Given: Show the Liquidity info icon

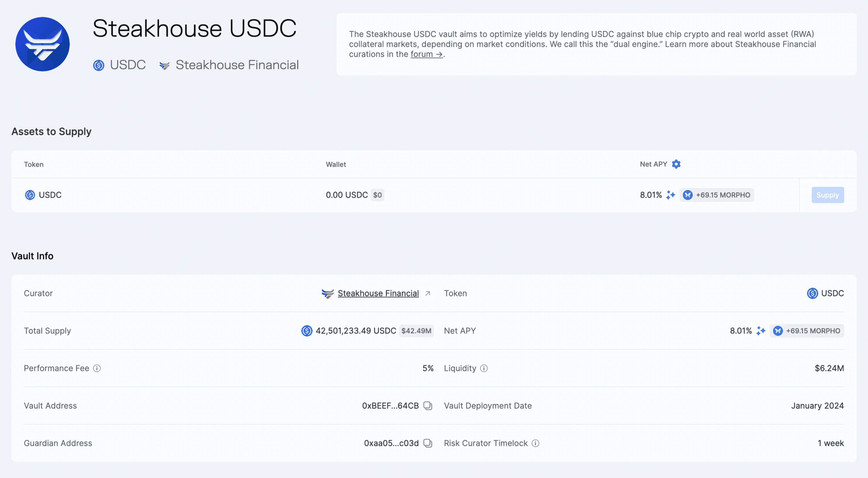Looking at the screenshot, I should pos(484,368).
